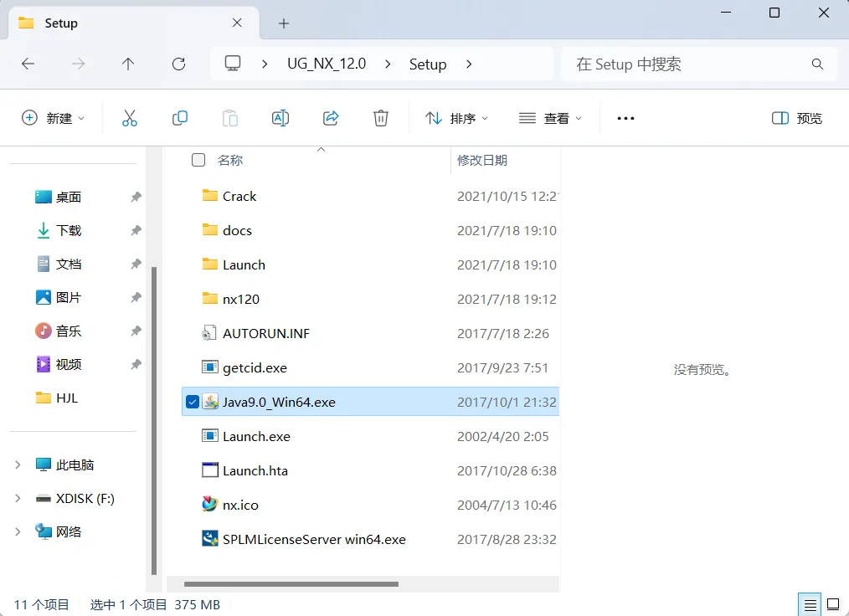The height and width of the screenshot is (616, 849).
Task: Unpin 桌面 using its pin icon
Action: tap(136, 197)
